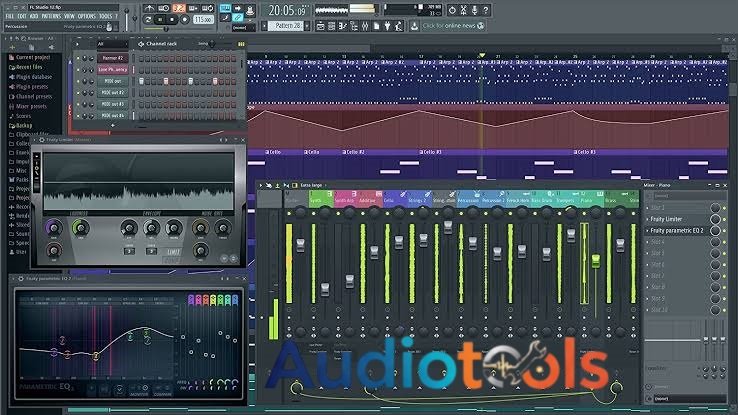Viewport: 738px width, 415px height.
Task: Select the Percussion mixer track label
Action: [x=468, y=200]
